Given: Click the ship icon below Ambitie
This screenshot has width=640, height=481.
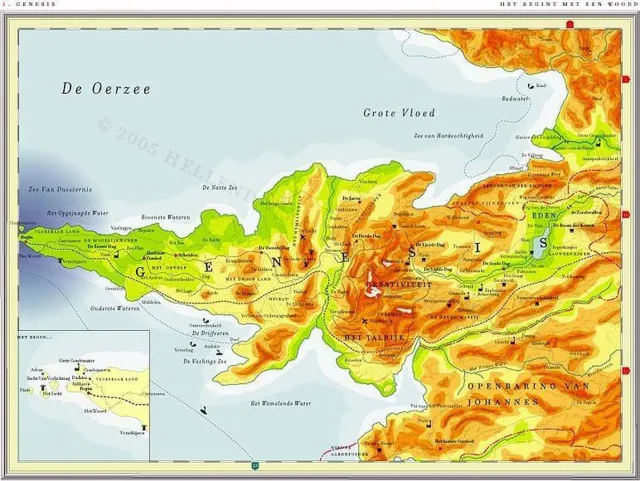Looking at the screenshot, I should tap(219, 352).
